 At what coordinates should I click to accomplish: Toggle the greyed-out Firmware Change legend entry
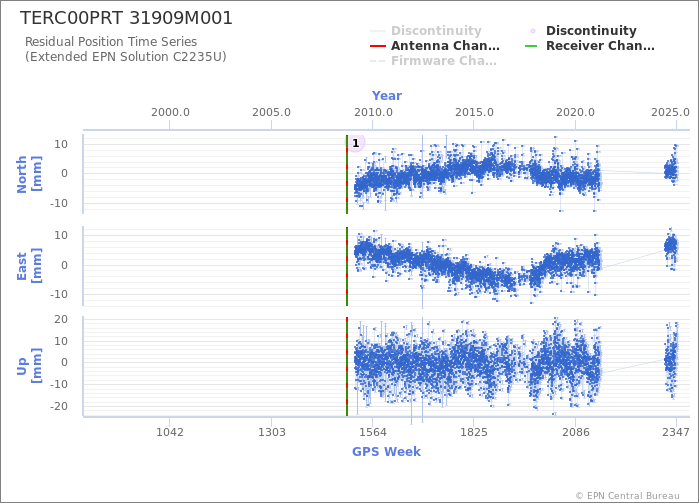(433, 61)
